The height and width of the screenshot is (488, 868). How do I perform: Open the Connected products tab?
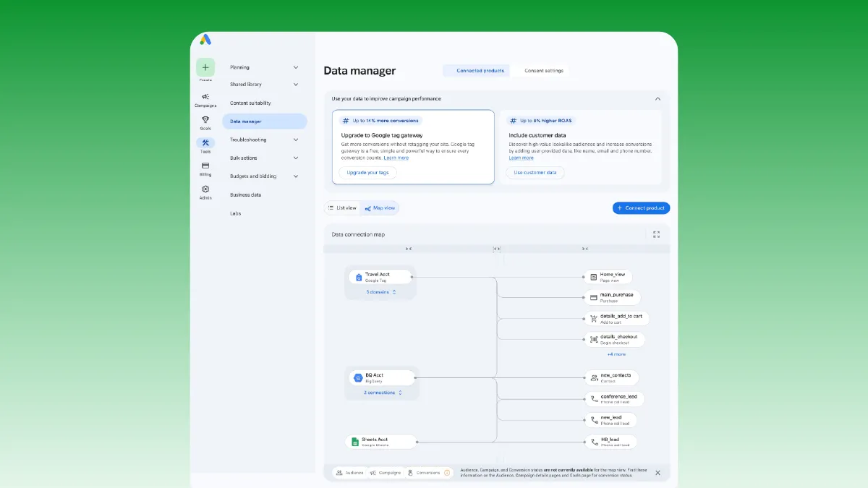click(x=477, y=71)
